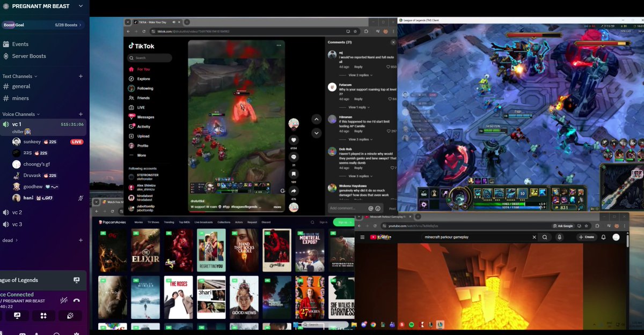Focus the TikTok 'Add comment...' field
Viewport: 644px width, 335px height.
(347, 208)
